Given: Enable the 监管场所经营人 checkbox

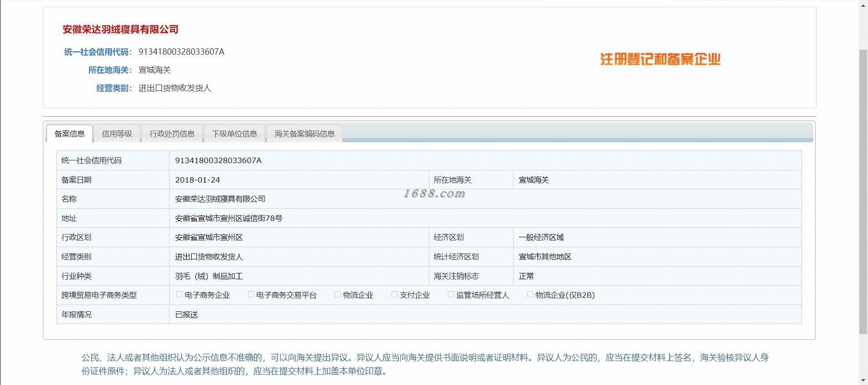Looking at the screenshot, I should 451,295.
